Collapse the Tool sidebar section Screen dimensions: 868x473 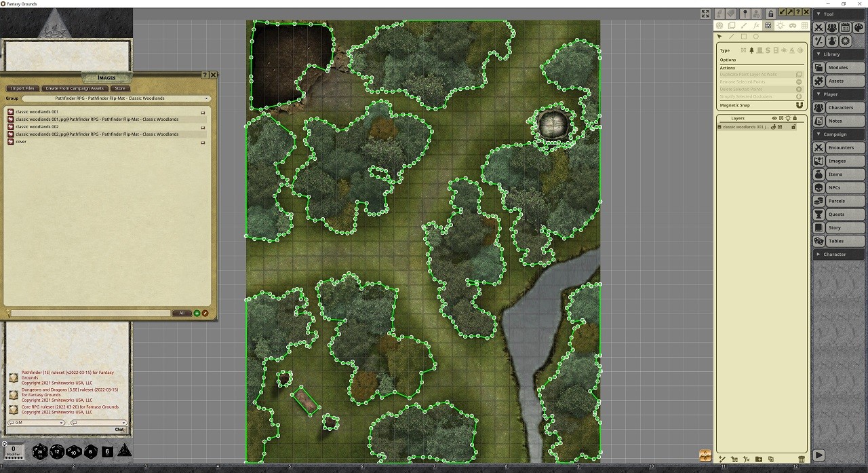tap(840, 14)
